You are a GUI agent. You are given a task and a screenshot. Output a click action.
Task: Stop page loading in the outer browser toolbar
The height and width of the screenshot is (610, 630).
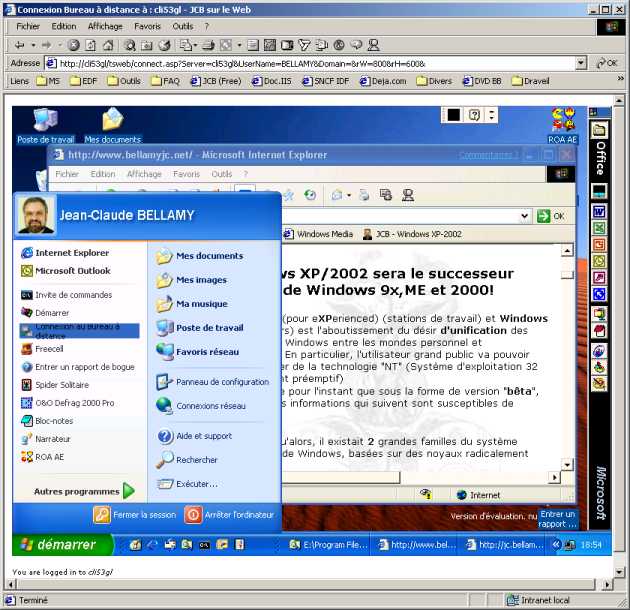73,45
